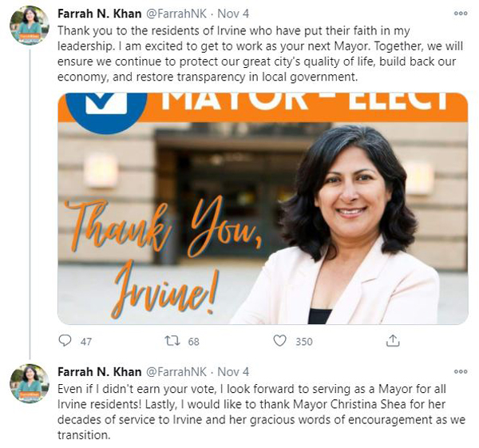479x448 pixels.
Task: Open share icon under first tweet
Action: tap(393, 340)
